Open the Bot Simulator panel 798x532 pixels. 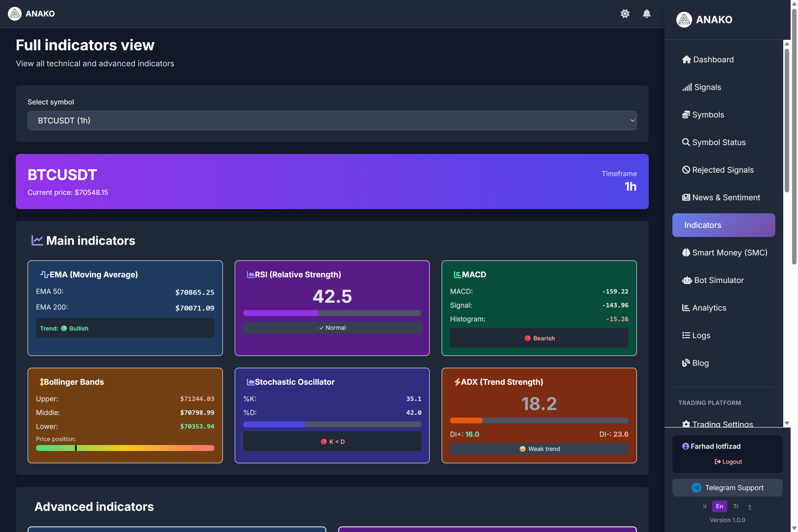click(718, 280)
